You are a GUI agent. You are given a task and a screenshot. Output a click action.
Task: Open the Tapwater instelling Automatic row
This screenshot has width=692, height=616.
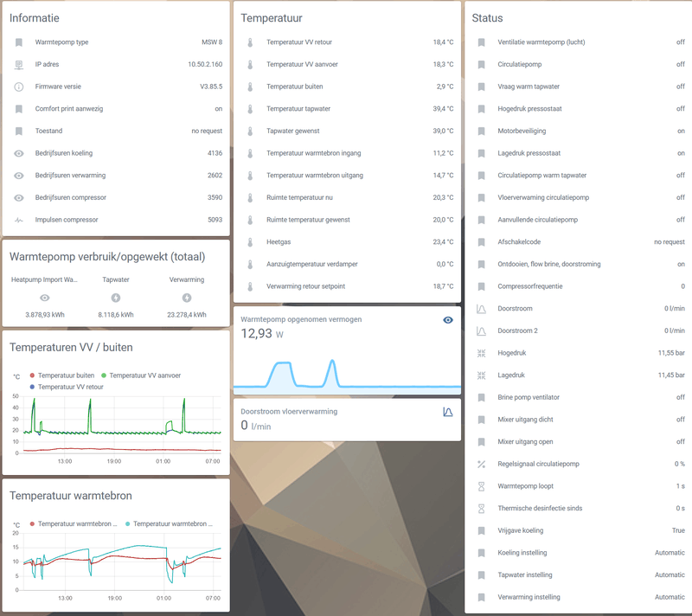[x=580, y=575]
